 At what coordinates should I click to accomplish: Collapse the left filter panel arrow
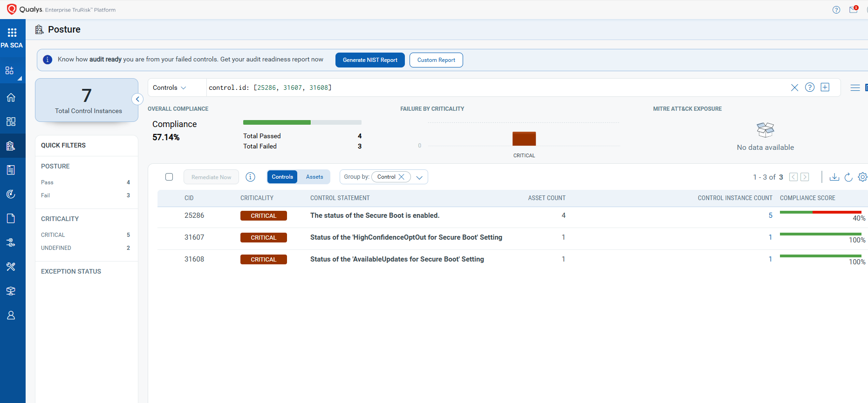[137, 99]
